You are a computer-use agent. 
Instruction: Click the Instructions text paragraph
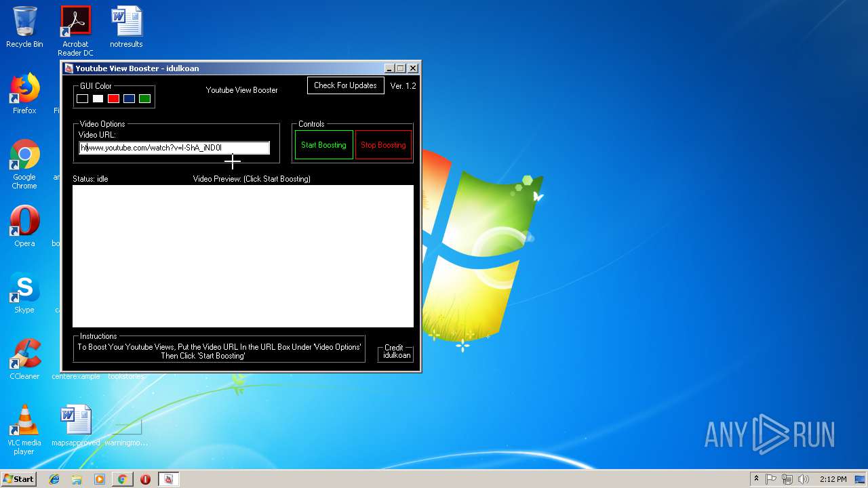pyautogui.click(x=219, y=351)
